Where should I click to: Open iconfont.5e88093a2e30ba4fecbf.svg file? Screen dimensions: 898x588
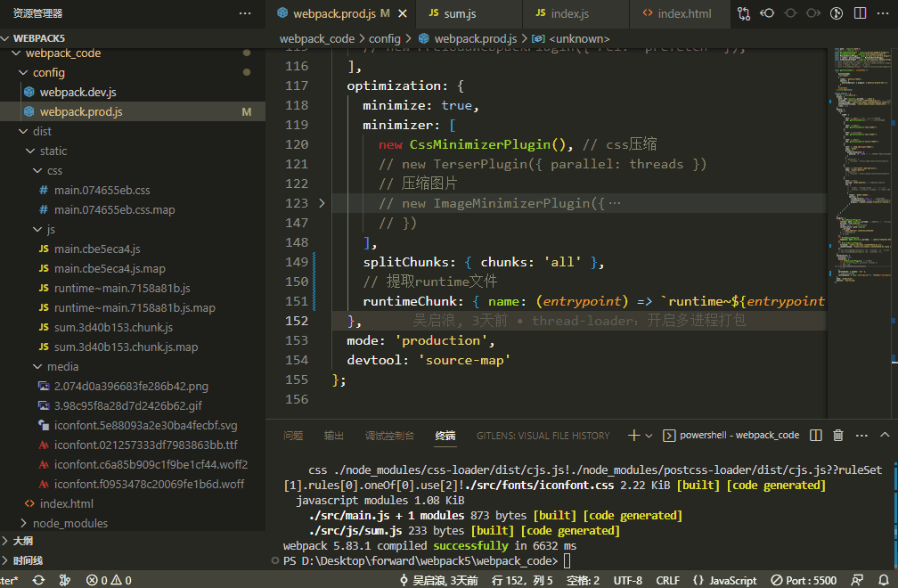[132, 425]
